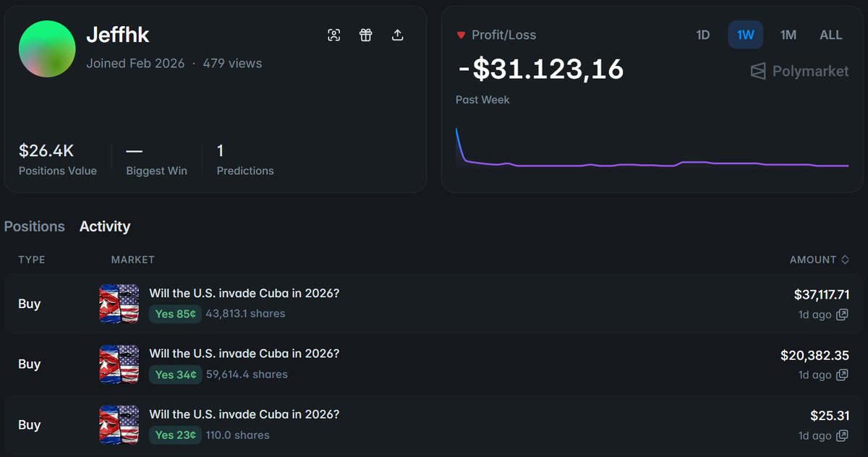Select the 1M profit/loss range
Image resolution: width=868 pixels, height=457 pixels.
(x=788, y=35)
